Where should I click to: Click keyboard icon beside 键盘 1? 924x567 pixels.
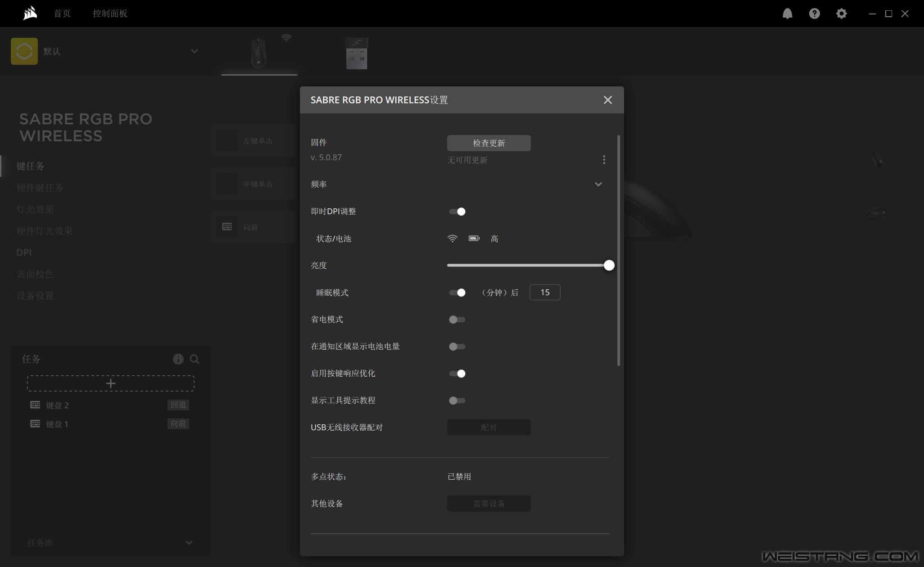tap(35, 424)
